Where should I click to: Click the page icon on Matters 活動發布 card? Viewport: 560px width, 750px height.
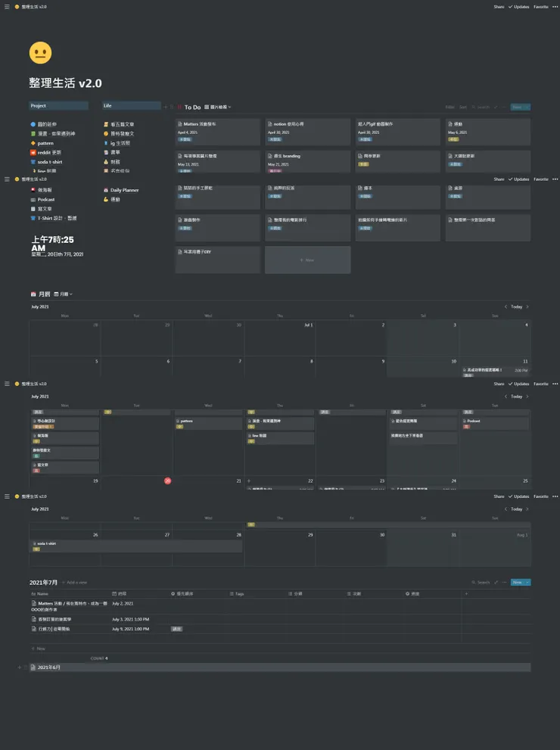coord(180,124)
